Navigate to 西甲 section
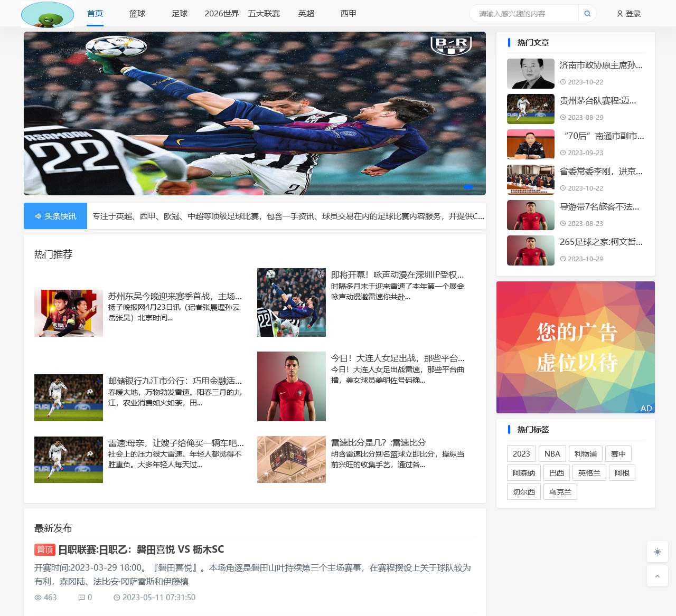This screenshot has height=616, width=676. [349, 14]
